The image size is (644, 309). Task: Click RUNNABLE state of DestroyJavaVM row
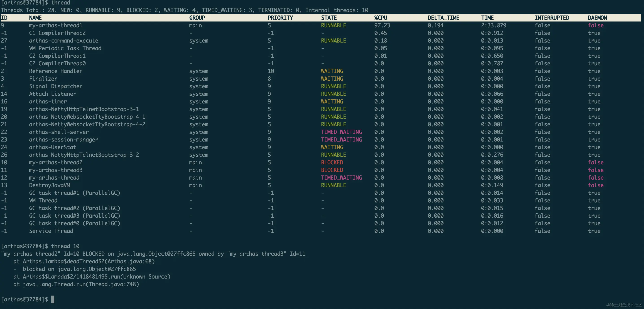pyautogui.click(x=333, y=185)
